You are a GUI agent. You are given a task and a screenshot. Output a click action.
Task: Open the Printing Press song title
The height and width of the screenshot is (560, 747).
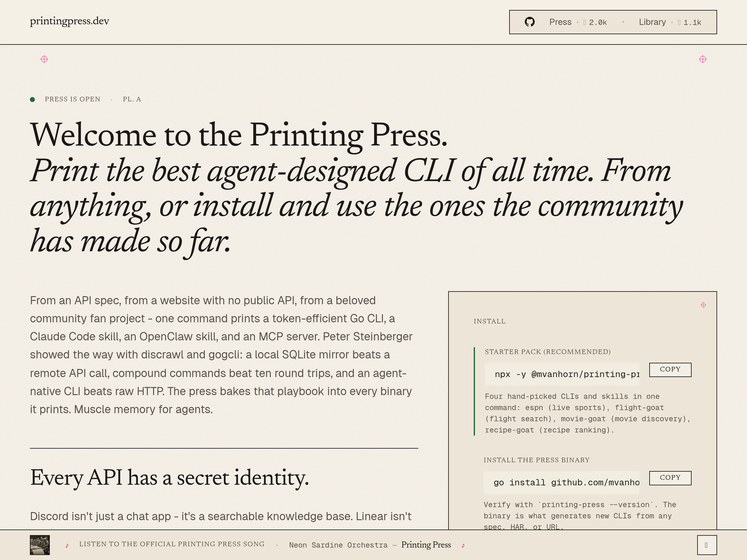(426, 545)
